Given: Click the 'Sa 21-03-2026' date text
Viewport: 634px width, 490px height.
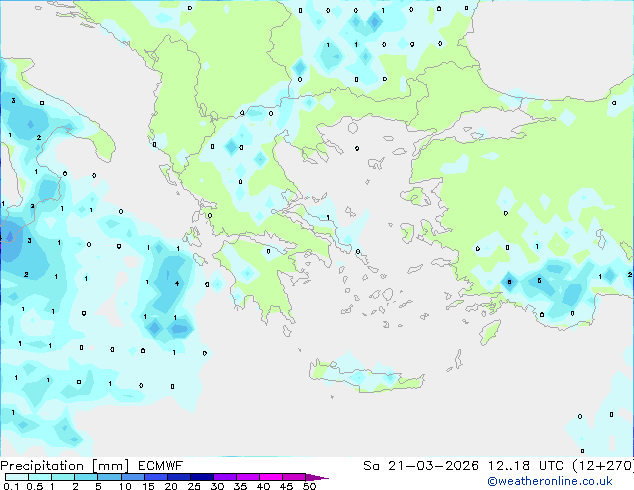Looking at the screenshot, I should [x=421, y=466].
